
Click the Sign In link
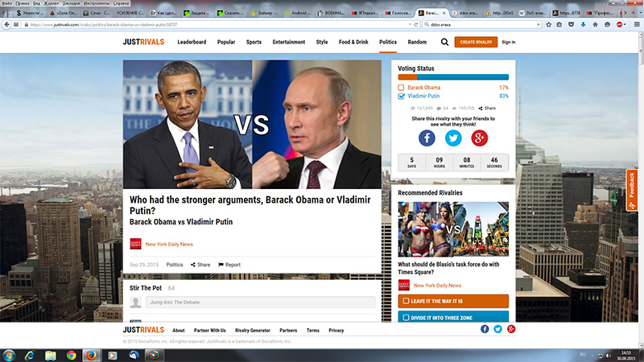[509, 42]
